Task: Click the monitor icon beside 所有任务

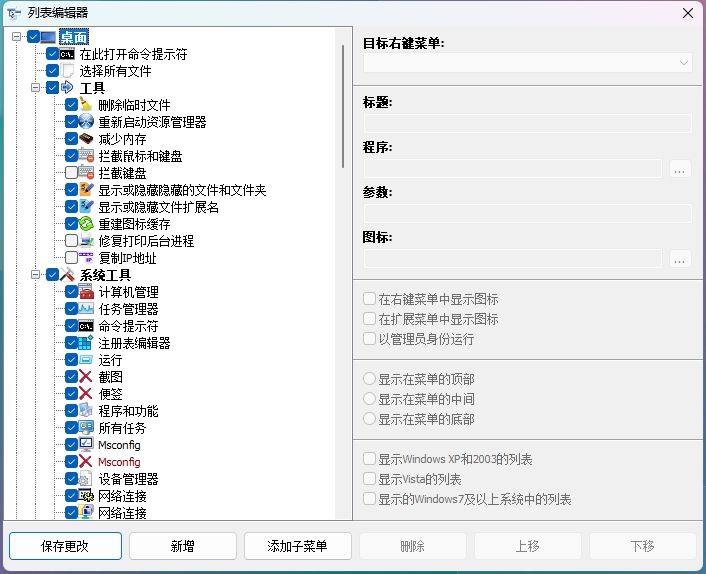Action: point(86,428)
